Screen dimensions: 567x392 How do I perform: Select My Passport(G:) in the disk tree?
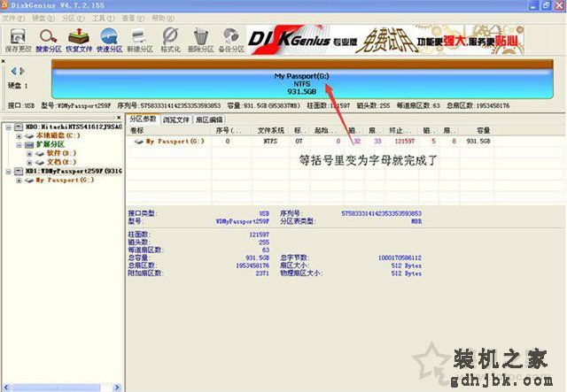tap(65, 180)
